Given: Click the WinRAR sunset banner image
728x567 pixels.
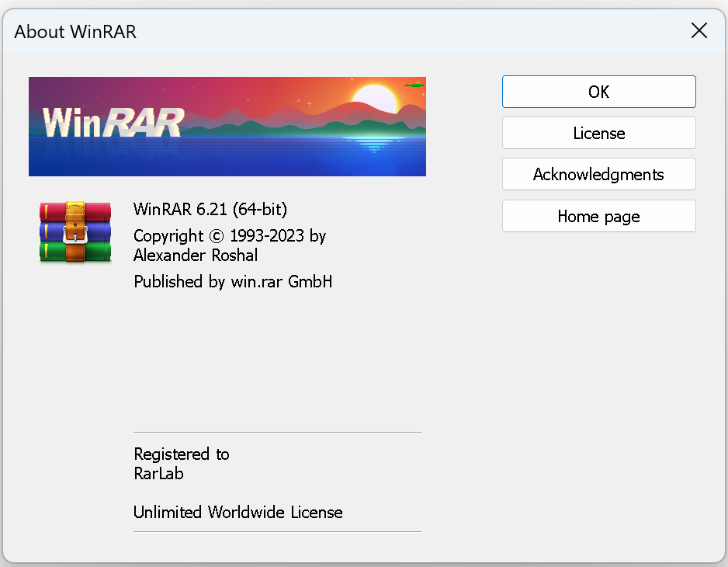Looking at the screenshot, I should (227, 127).
